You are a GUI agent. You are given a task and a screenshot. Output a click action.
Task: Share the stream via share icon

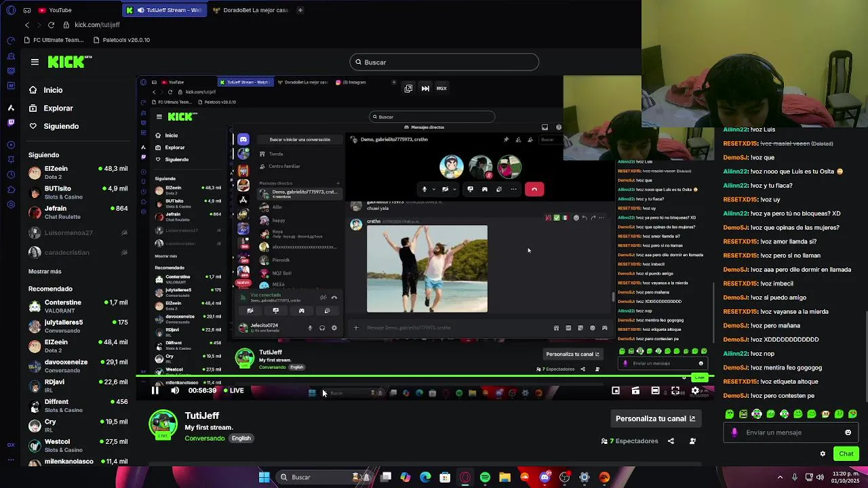(671, 441)
